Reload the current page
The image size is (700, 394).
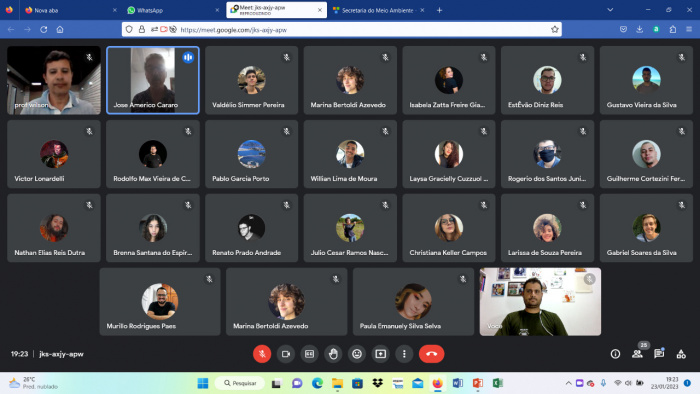[44, 29]
